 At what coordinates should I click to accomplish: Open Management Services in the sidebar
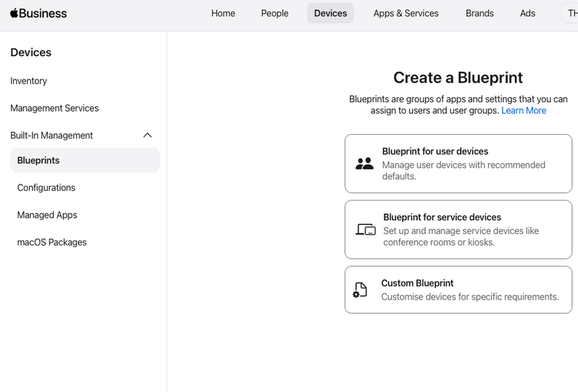tap(55, 108)
